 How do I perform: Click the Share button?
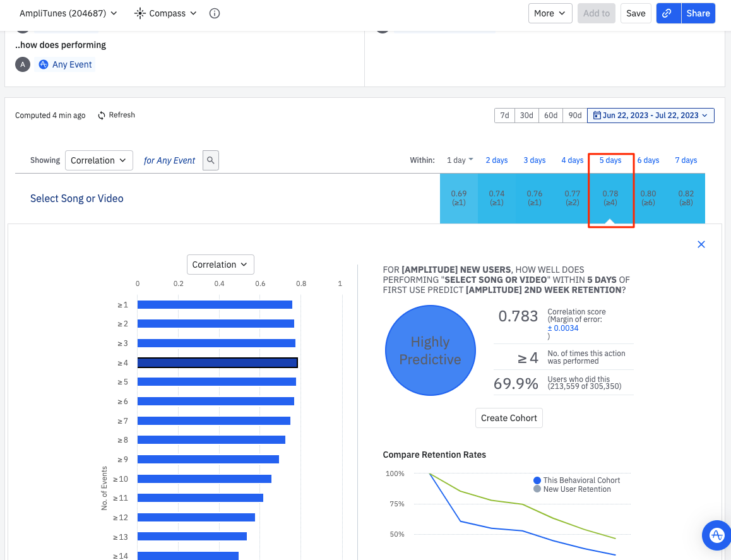coord(698,13)
